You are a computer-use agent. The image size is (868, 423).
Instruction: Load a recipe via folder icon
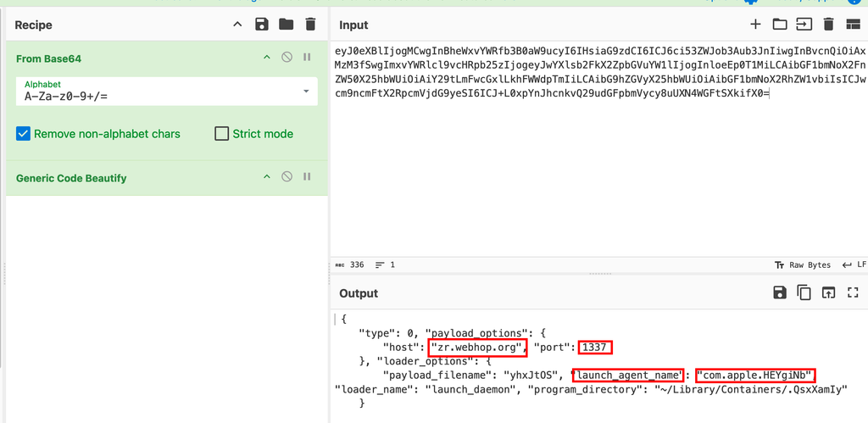[286, 25]
